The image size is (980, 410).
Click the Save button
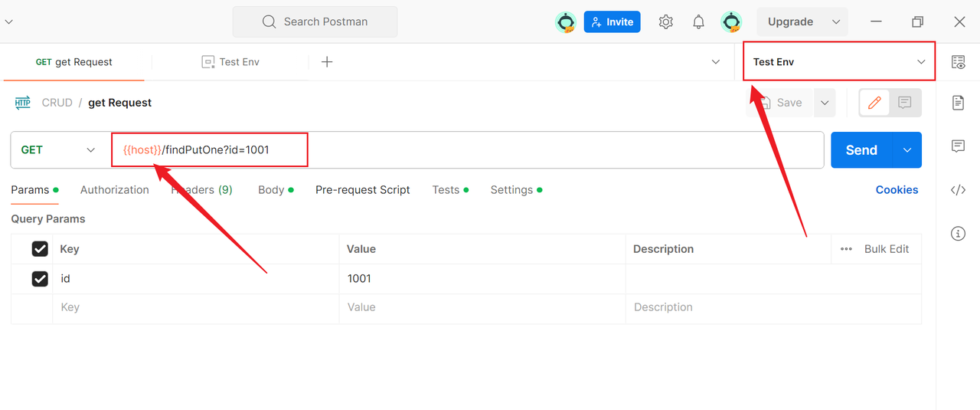click(780, 103)
